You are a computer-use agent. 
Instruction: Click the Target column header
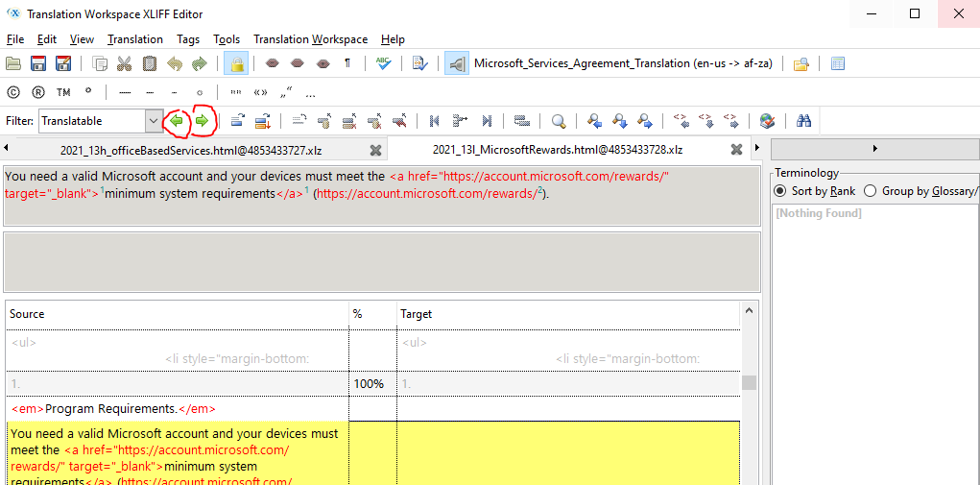[569, 314]
